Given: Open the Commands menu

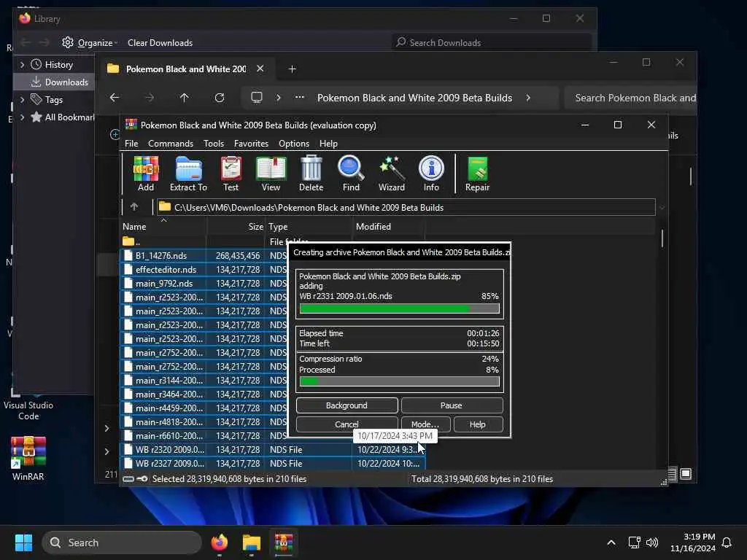Looking at the screenshot, I should (171, 144).
